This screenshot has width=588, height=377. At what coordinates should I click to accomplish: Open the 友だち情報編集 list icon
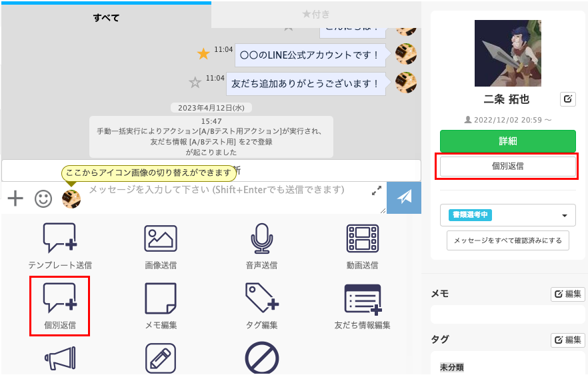point(362,298)
